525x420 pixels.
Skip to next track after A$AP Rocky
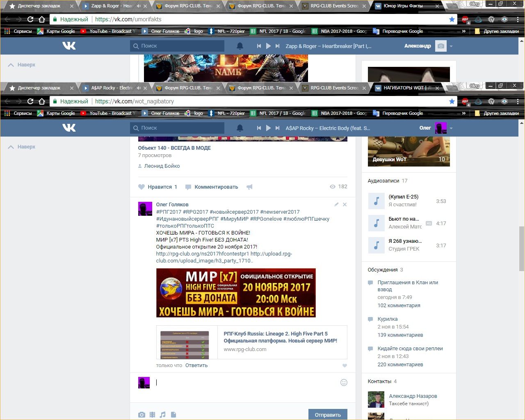(x=278, y=128)
